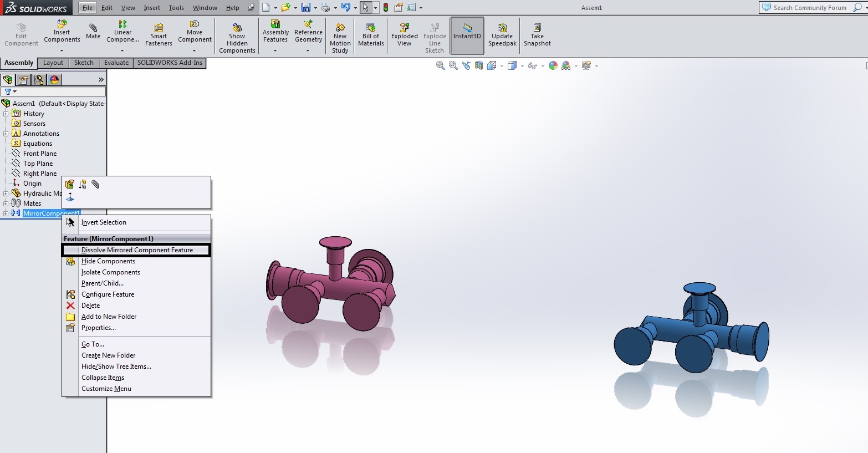Viewport: 868px width, 453px height.
Task: Switch to the Evaluate tab
Action: click(116, 63)
